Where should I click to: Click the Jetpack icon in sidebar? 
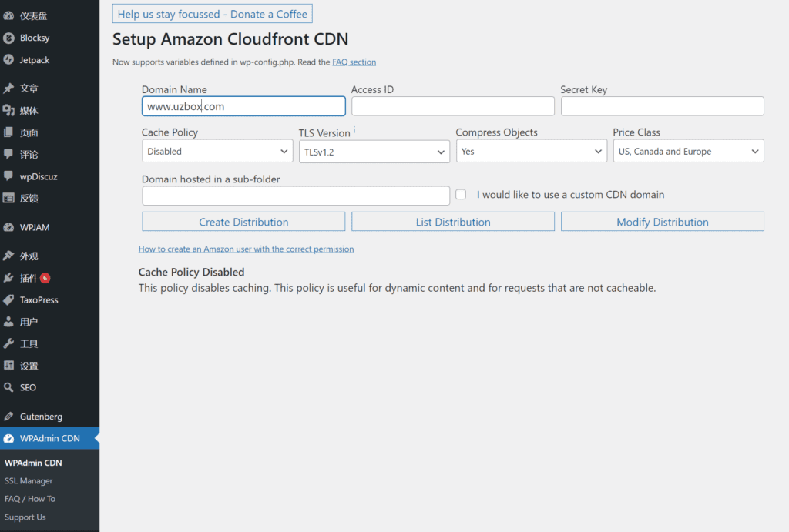pyautogui.click(x=8, y=60)
